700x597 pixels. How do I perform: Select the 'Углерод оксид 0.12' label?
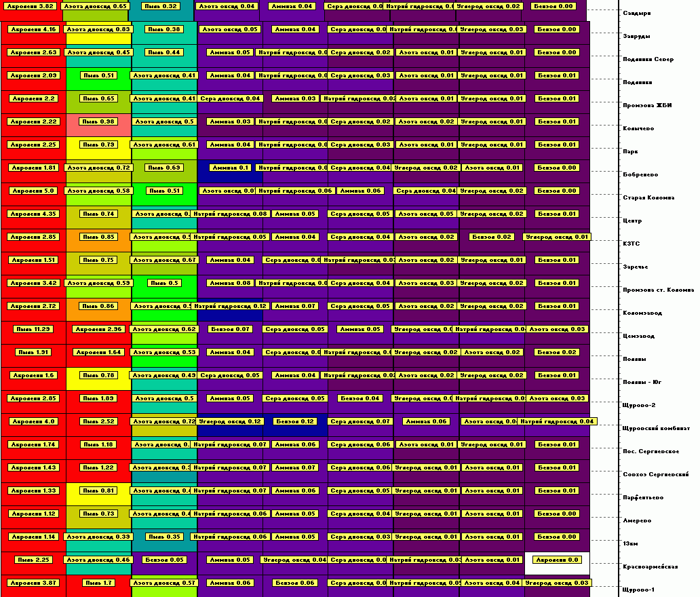231,421
